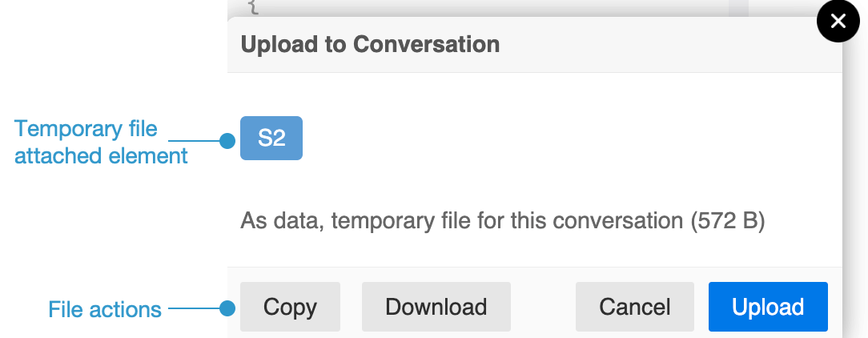
Task: Click the "File actions" annotation label
Action: tap(105, 308)
